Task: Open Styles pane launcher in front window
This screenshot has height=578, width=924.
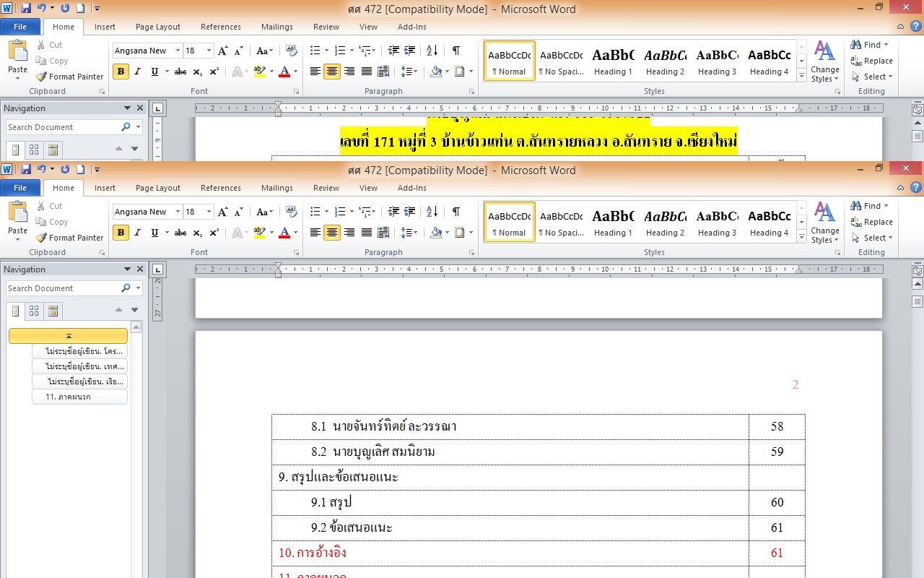Action: (x=838, y=253)
